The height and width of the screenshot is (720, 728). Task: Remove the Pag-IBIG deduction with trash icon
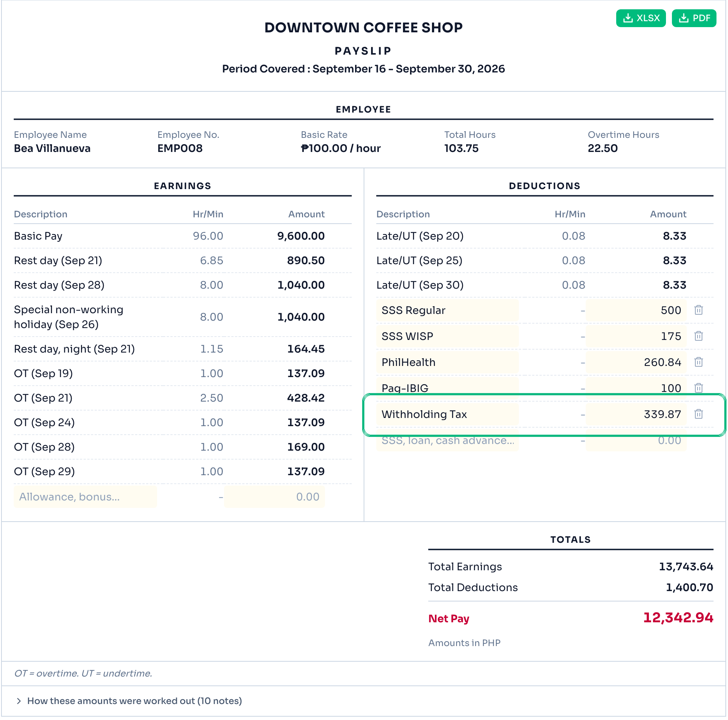point(699,388)
